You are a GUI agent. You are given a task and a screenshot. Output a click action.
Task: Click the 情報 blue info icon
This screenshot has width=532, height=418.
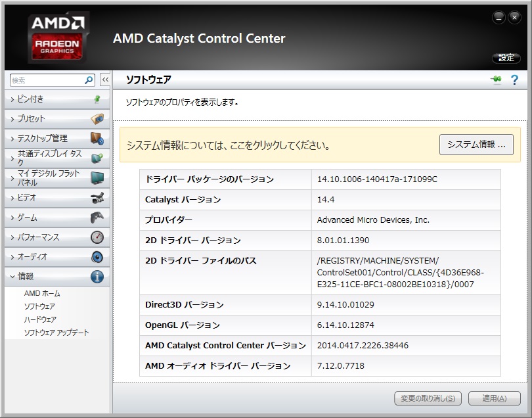coord(97,277)
